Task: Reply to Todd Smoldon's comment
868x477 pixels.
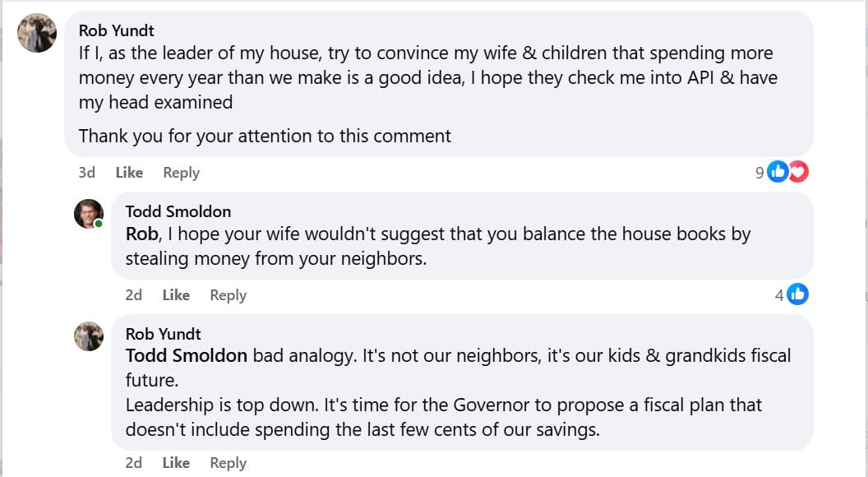Action: (x=228, y=295)
